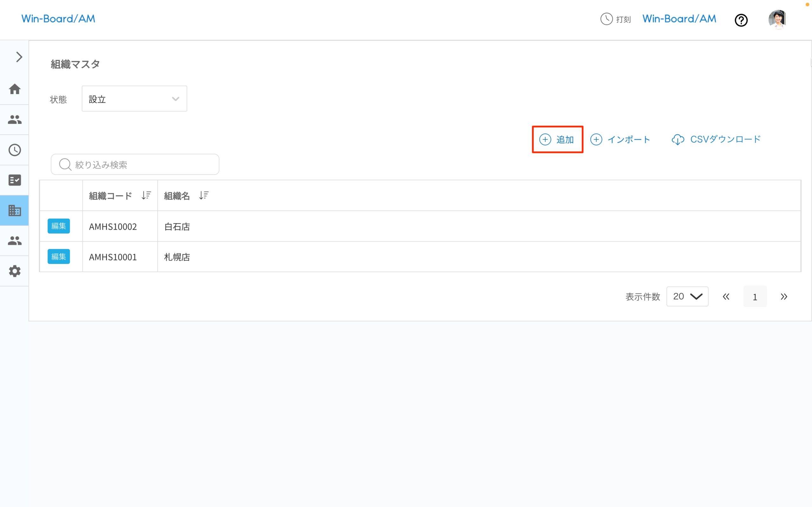This screenshot has width=812, height=507.
Task: Open the attendance clock icon in sidebar
Action: coord(14,150)
